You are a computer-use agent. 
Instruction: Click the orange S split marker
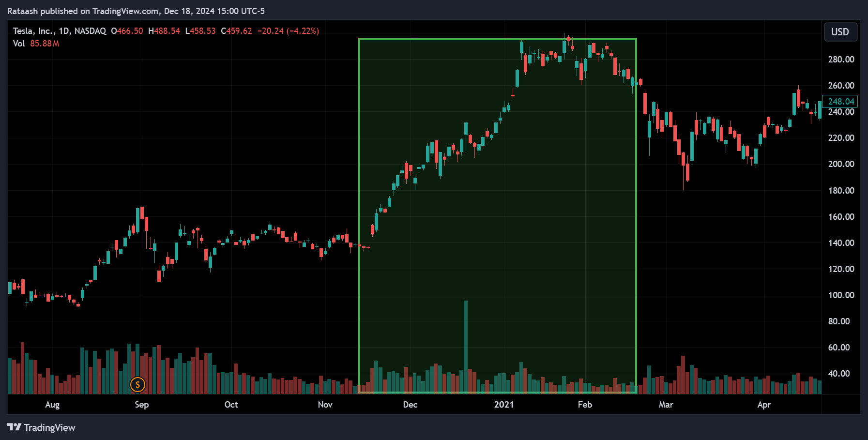pyautogui.click(x=138, y=385)
